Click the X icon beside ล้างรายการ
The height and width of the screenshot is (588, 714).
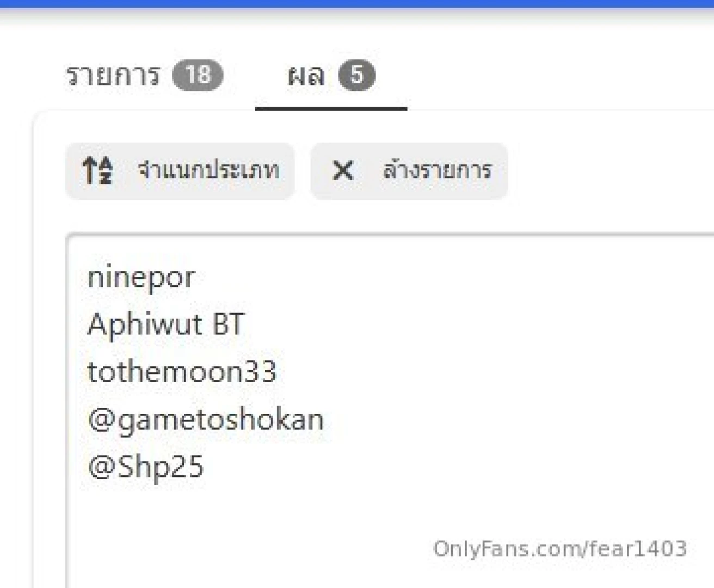(x=343, y=170)
